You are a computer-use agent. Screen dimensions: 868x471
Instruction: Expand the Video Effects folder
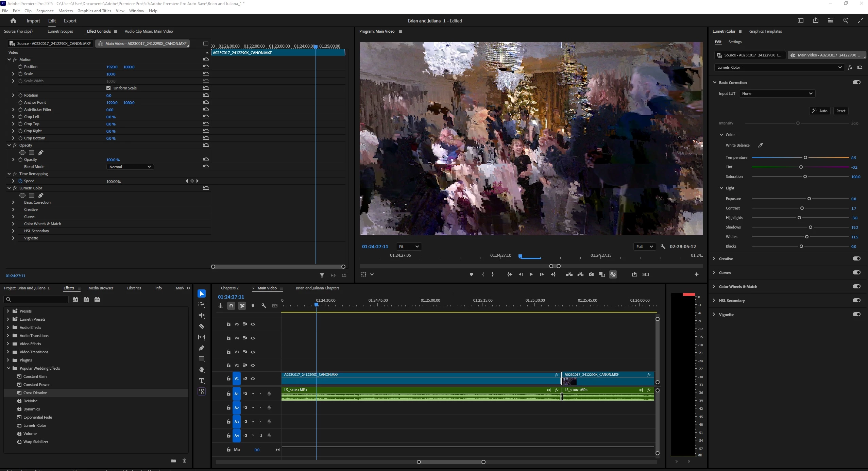[x=8, y=344]
